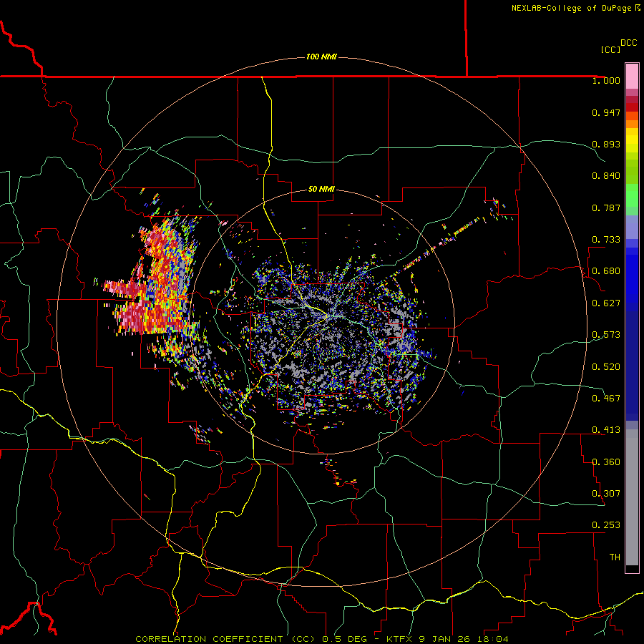644x644 pixels.
Task: Click the 0.253 scale value
Action: click(x=606, y=525)
